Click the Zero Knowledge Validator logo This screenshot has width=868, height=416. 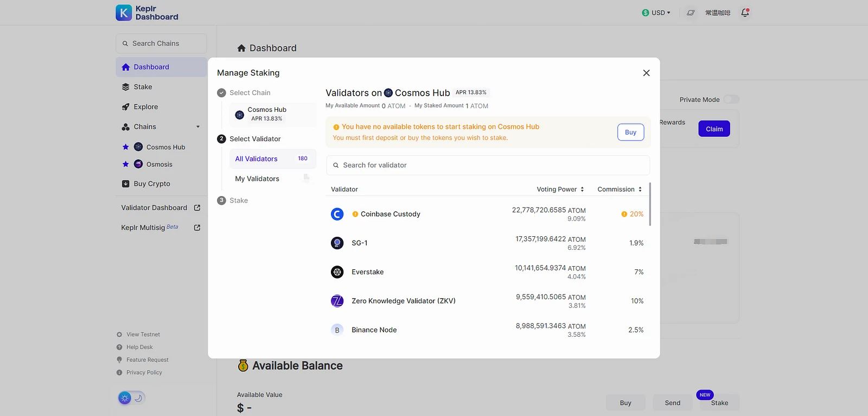click(337, 301)
